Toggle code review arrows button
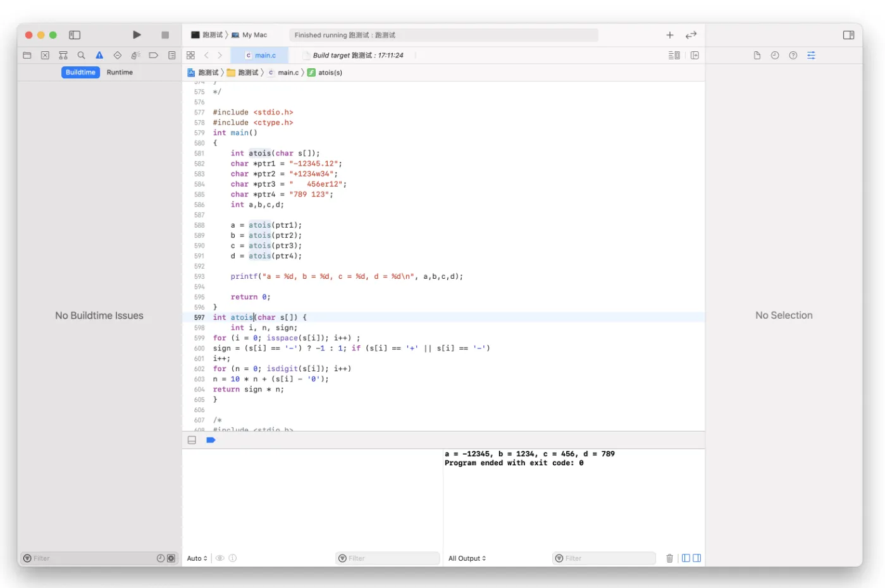The width and height of the screenshot is (885, 588). (691, 35)
